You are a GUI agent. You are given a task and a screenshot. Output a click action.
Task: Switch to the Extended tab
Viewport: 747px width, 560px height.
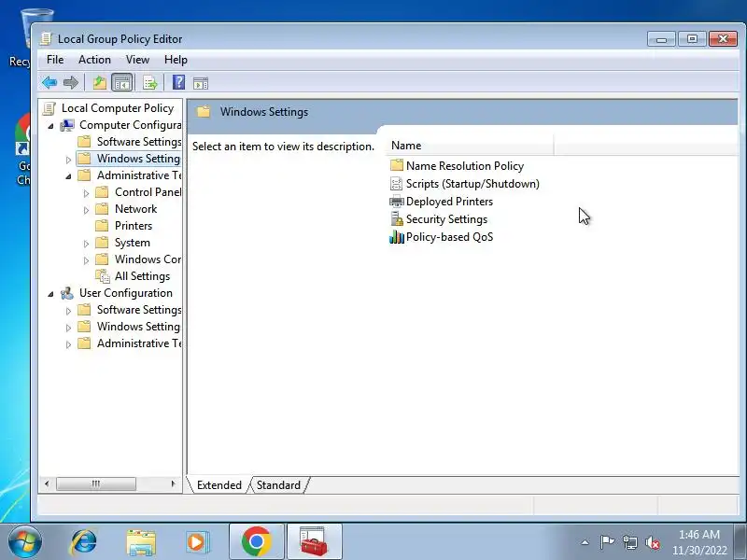(219, 485)
